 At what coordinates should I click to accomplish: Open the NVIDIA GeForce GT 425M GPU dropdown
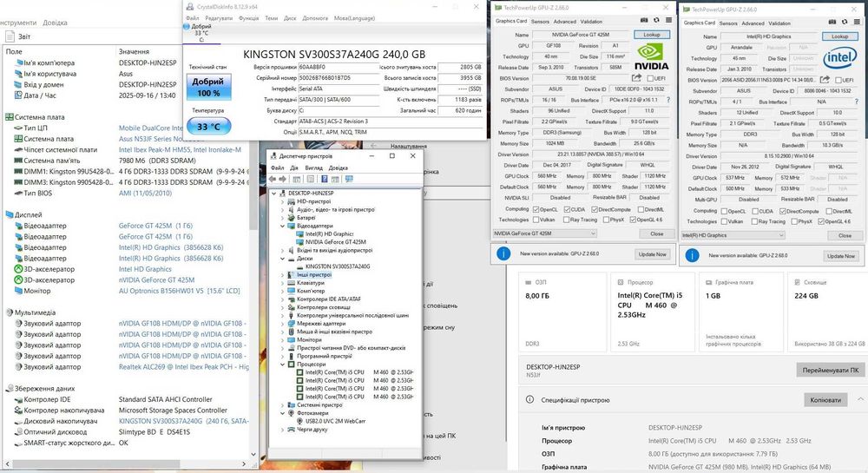(545, 233)
